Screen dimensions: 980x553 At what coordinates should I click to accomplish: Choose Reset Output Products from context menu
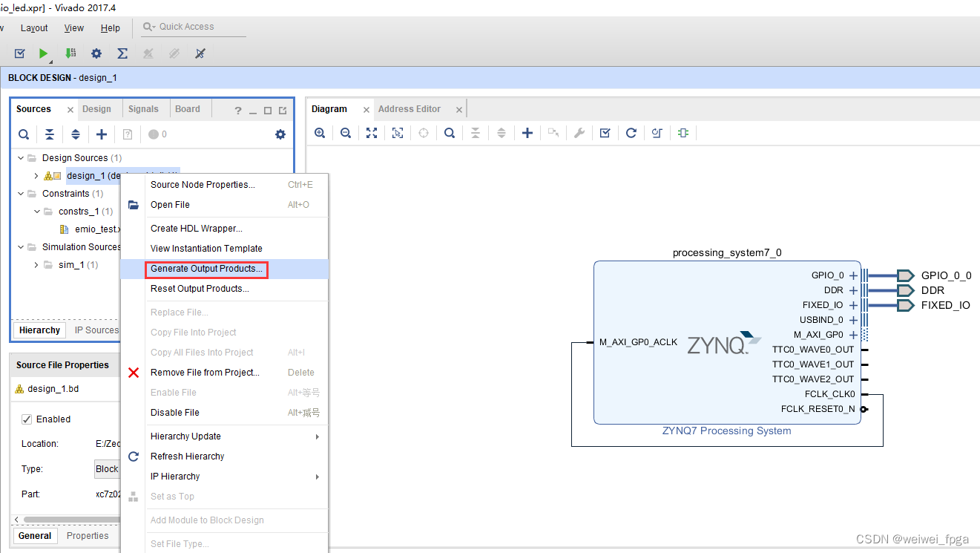tap(224, 289)
